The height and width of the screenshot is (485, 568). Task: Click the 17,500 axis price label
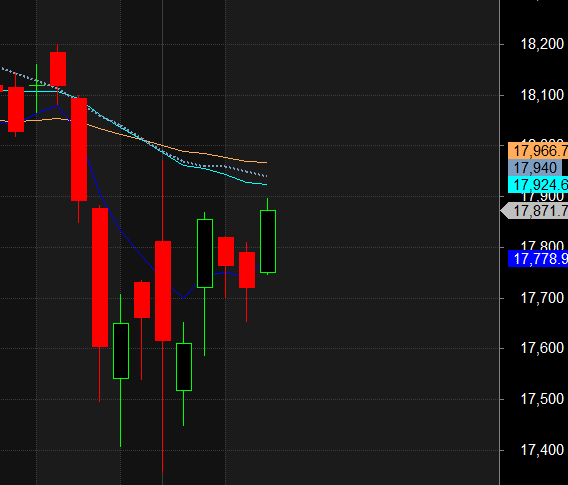point(542,399)
